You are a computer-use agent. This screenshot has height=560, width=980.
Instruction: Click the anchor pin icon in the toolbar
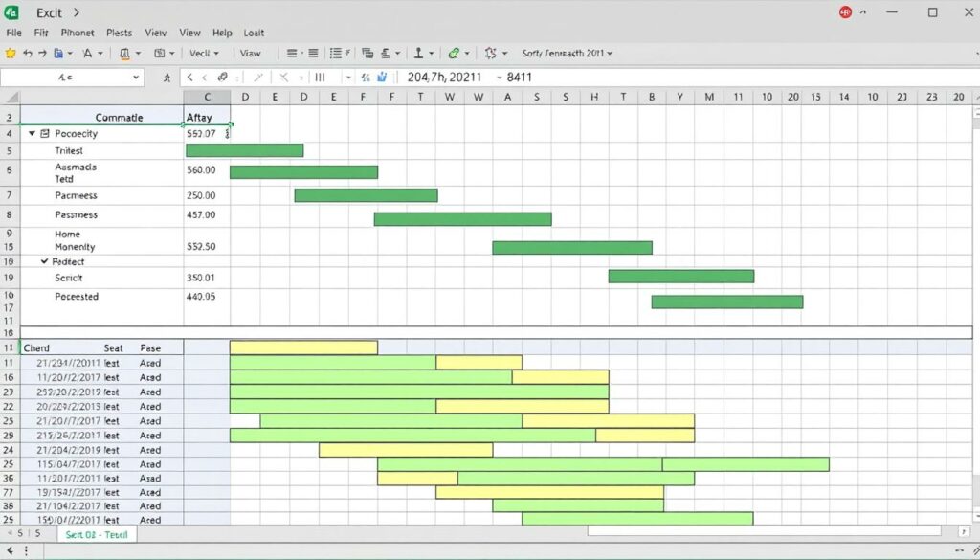tap(419, 53)
